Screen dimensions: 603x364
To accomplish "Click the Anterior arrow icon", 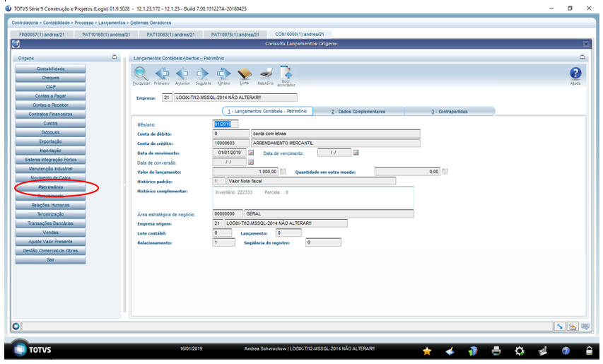I will coord(182,73).
